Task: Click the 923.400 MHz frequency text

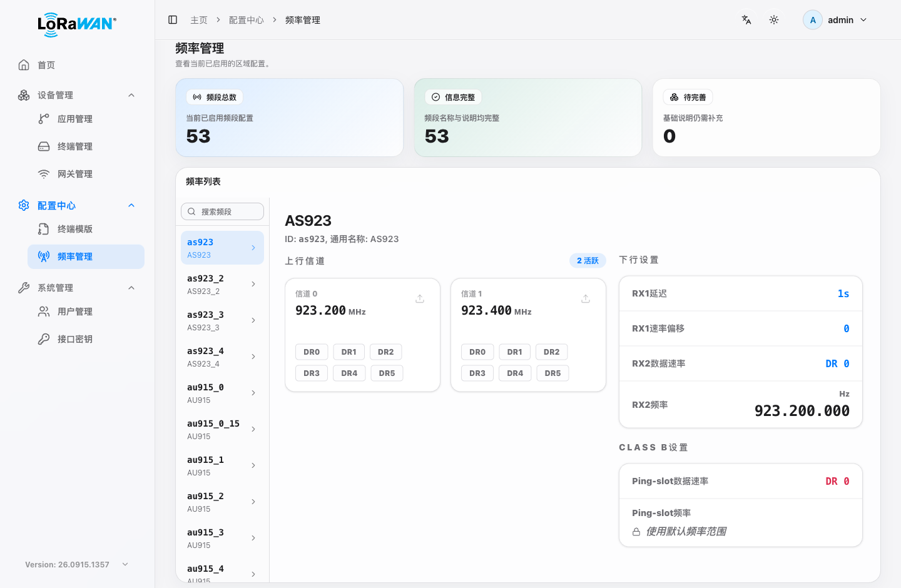Action: click(x=496, y=311)
